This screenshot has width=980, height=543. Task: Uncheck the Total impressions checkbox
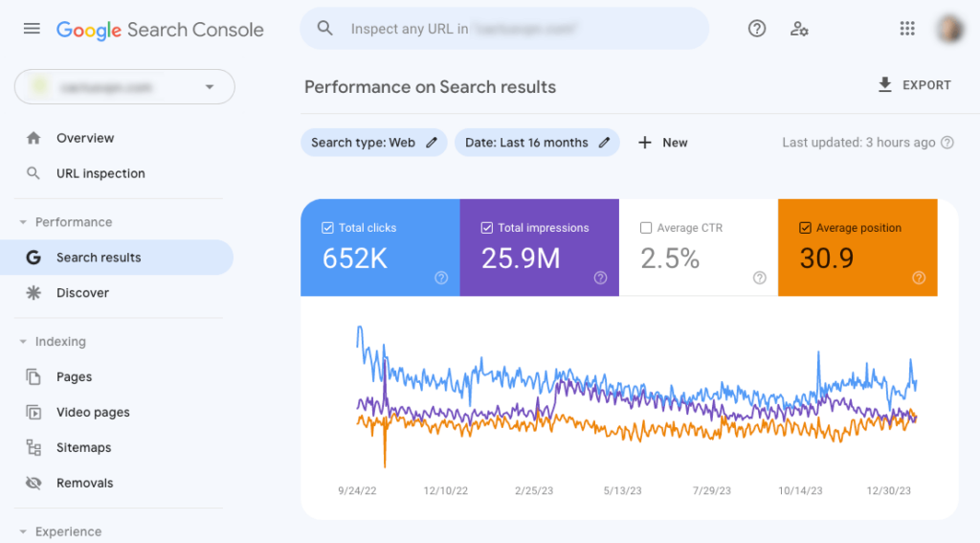click(487, 228)
